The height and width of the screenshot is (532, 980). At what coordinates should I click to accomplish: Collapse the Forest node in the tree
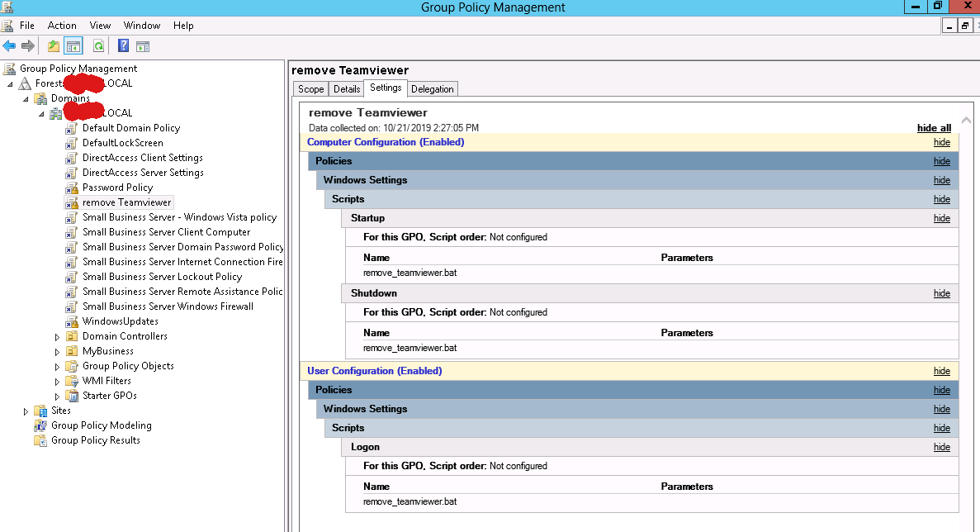(x=10, y=83)
